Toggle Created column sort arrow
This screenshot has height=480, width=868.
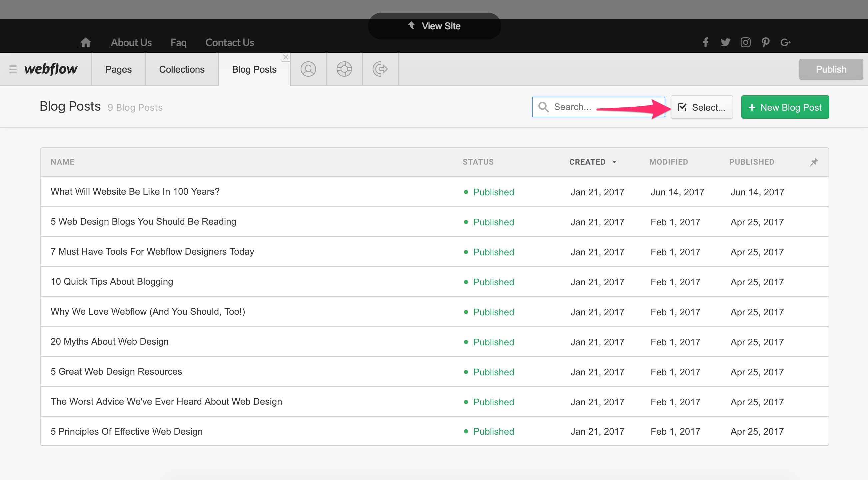coord(614,162)
